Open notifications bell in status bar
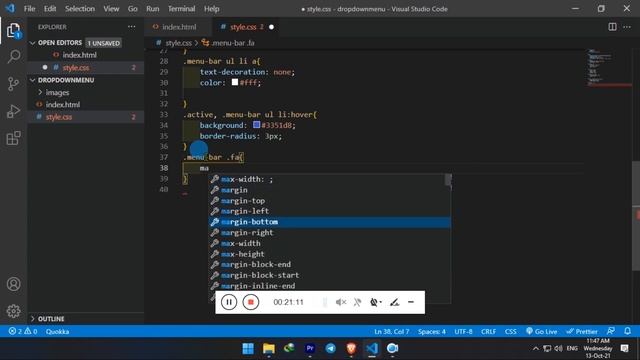 point(627,331)
